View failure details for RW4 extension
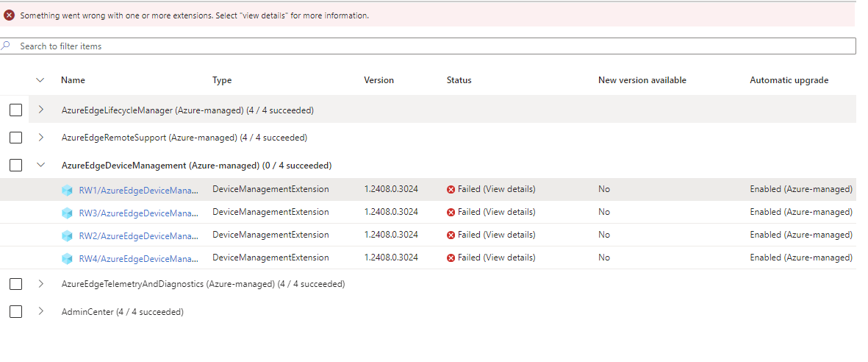 (497, 258)
